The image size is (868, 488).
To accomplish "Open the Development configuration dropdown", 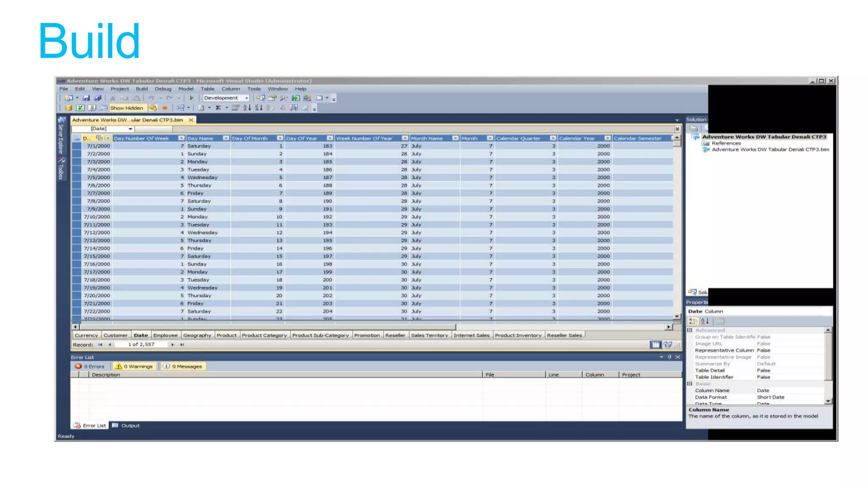I will pos(247,98).
